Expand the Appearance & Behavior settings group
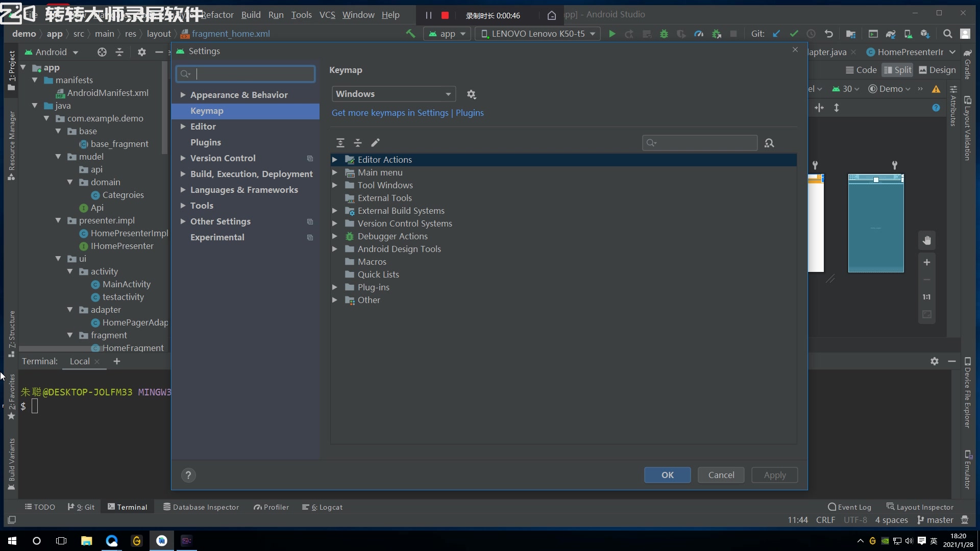980x551 pixels. [183, 95]
